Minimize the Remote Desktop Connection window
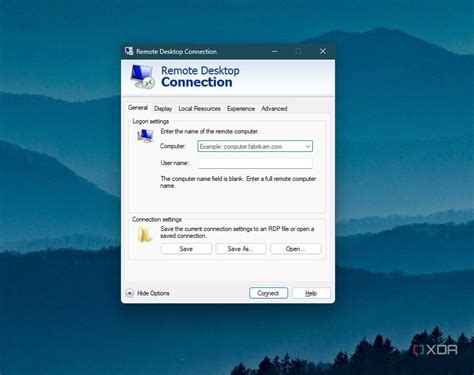Image resolution: width=474 pixels, height=375 pixels. point(275,51)
